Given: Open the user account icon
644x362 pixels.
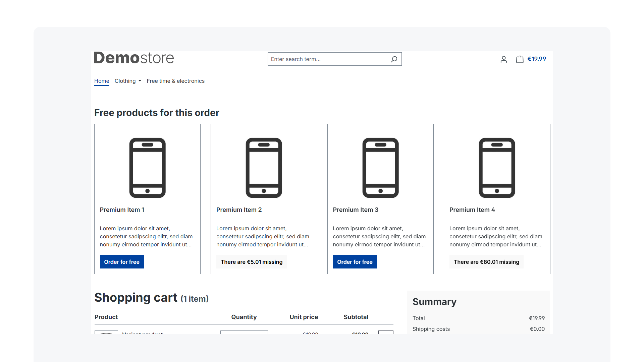Looking at the screenshot, I should tap(503, 59).
